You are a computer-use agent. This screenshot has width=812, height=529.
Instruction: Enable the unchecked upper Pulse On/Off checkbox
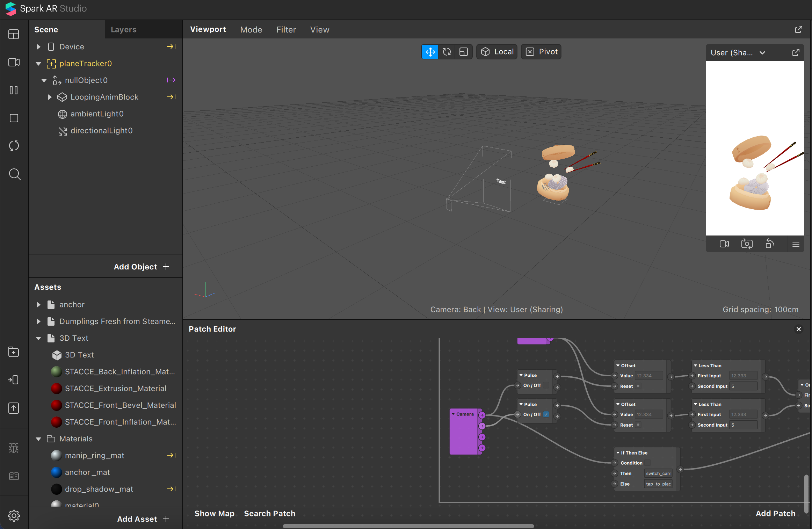click(x=546, y=385)
